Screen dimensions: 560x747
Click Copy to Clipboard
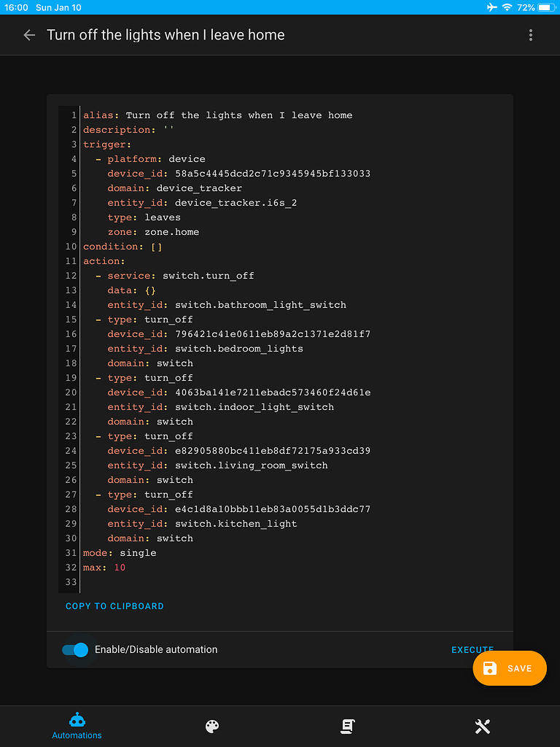click(114, 605)
